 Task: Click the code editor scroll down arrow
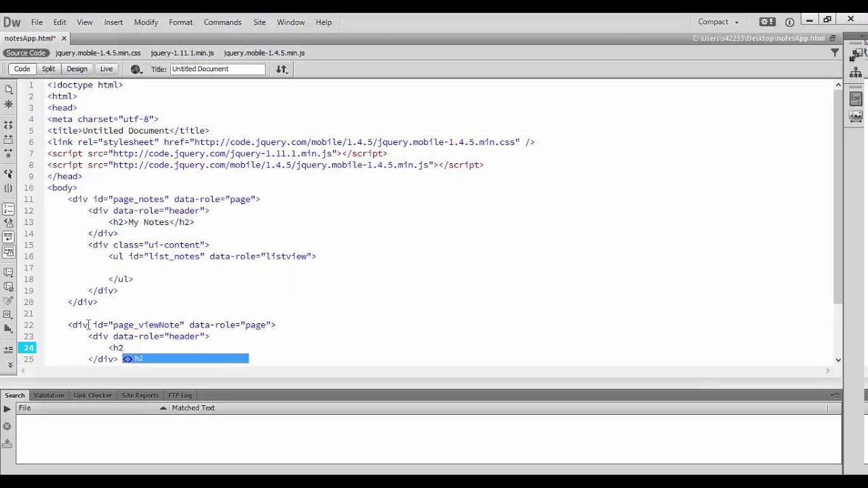pos(838,360)
